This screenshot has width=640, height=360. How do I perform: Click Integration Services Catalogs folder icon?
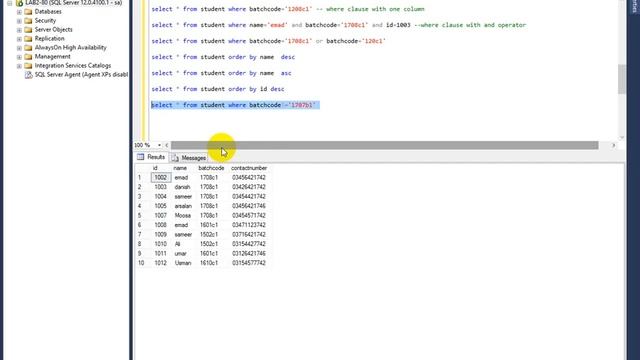[x=28, y=66]
